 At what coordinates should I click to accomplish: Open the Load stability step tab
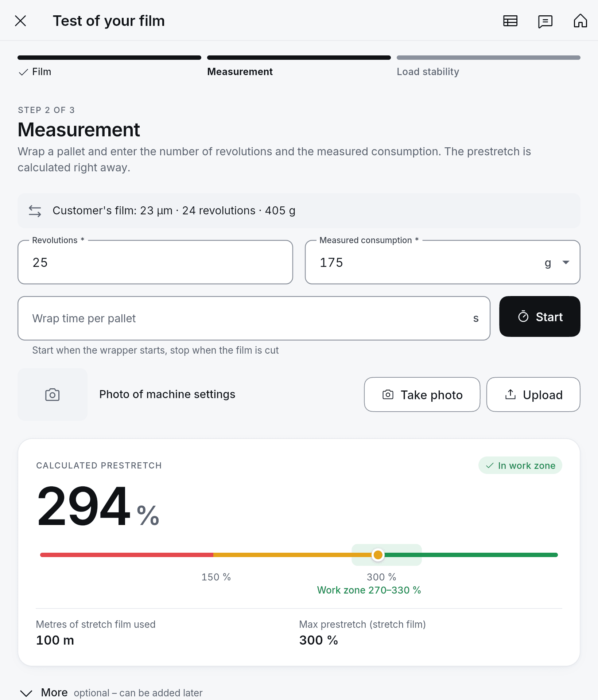click(489, 66)
